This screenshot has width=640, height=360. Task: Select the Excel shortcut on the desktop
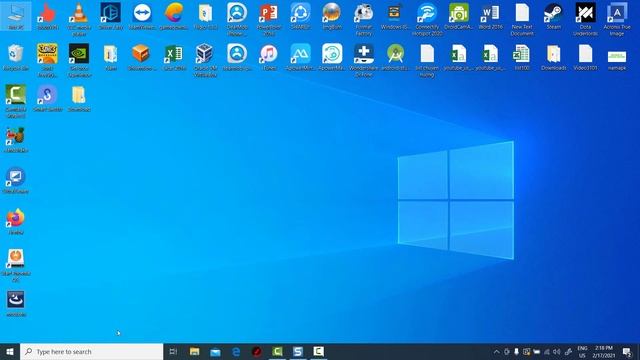[x=174, y=58]
